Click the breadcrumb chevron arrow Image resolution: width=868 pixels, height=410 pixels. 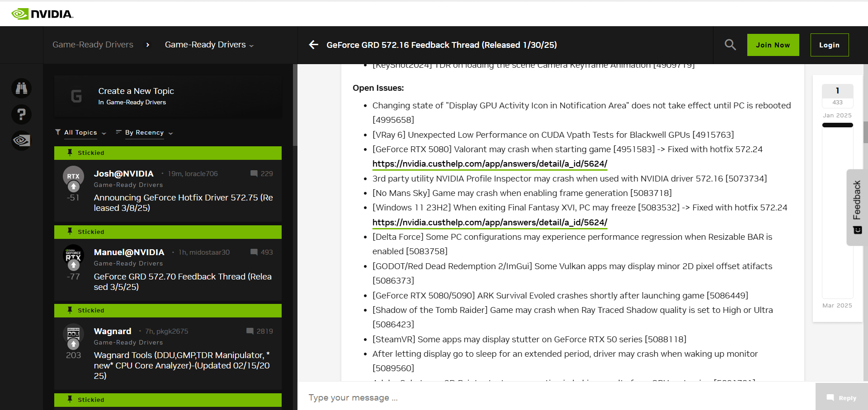click(x=148, y=45)
